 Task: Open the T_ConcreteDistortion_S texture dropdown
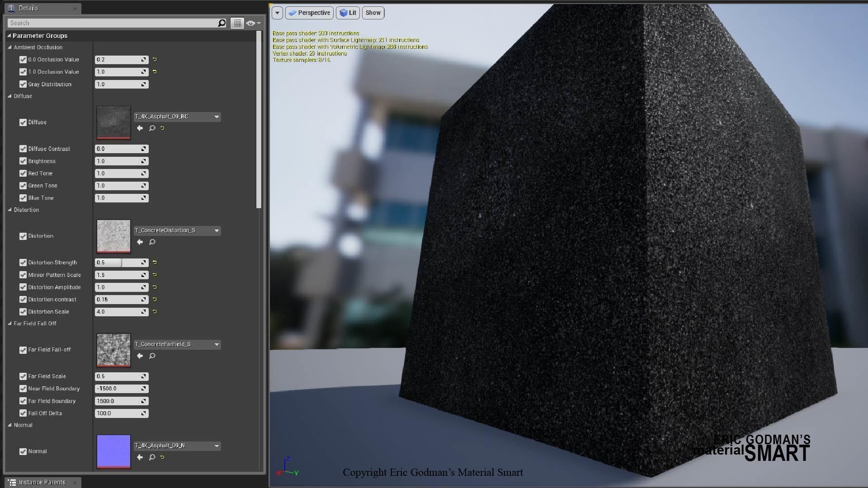pos(177,230)
